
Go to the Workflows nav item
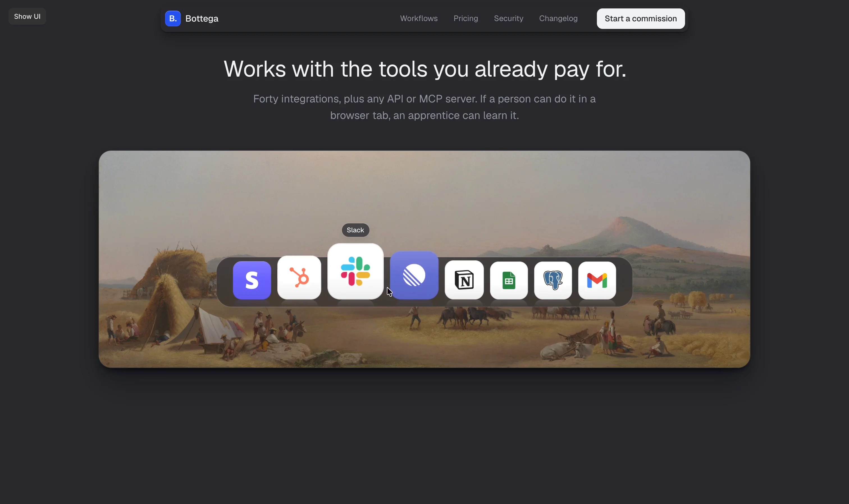tap(419, 19)
